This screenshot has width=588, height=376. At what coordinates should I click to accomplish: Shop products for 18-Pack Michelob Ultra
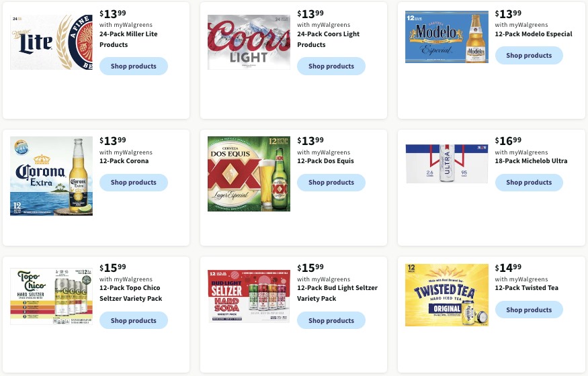(x=529, y=183)
